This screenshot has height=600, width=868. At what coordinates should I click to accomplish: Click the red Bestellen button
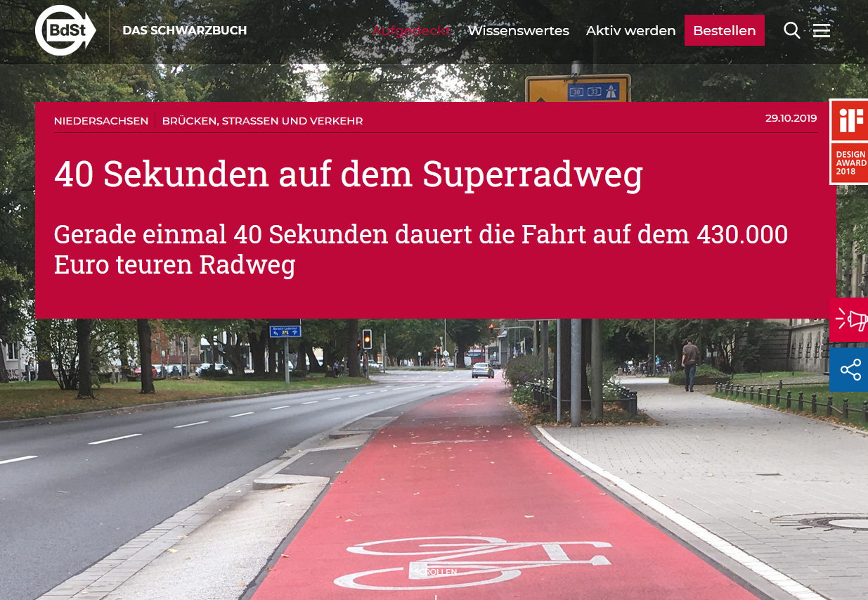[724, 30]
